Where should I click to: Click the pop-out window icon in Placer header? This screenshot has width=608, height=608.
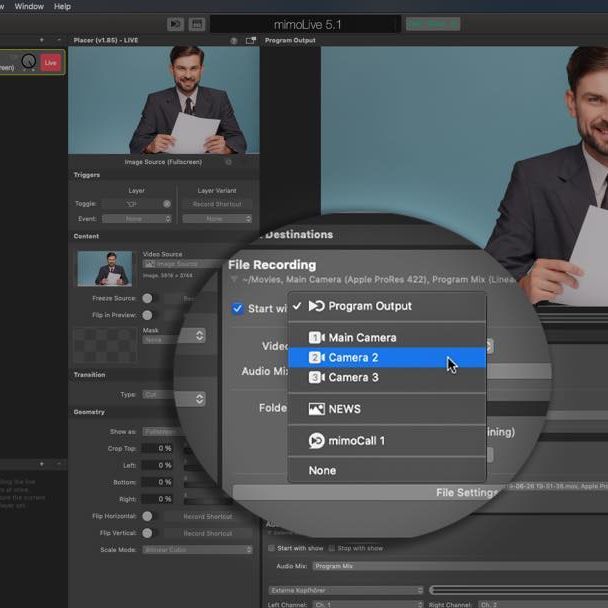250,41
